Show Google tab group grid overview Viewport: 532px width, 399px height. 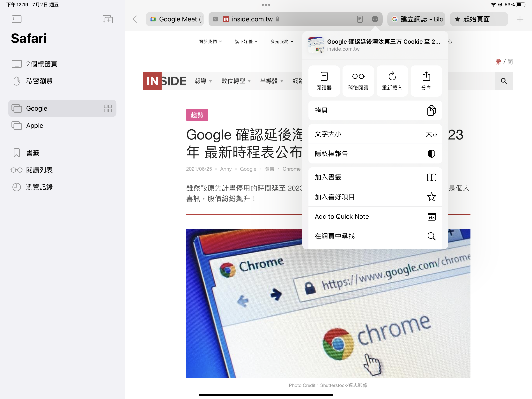click(108, 108)
